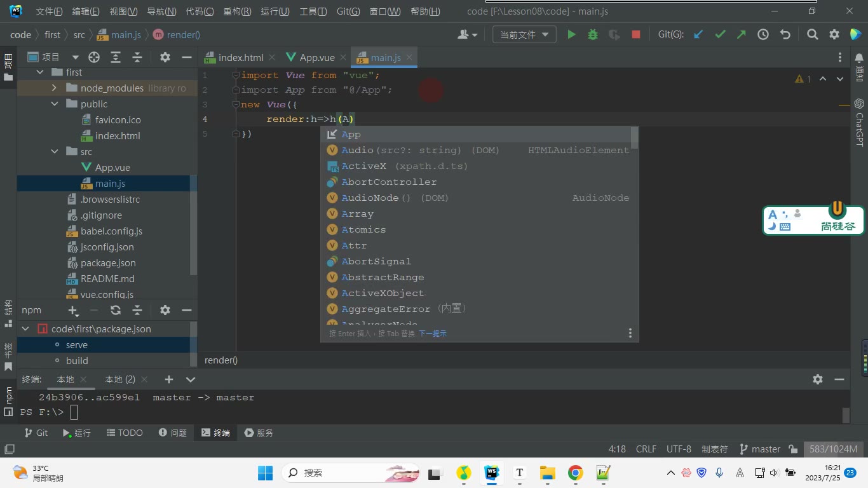Open the TODO tool window button
Screen dimensions: 868x488
click(x=124, y=433)
